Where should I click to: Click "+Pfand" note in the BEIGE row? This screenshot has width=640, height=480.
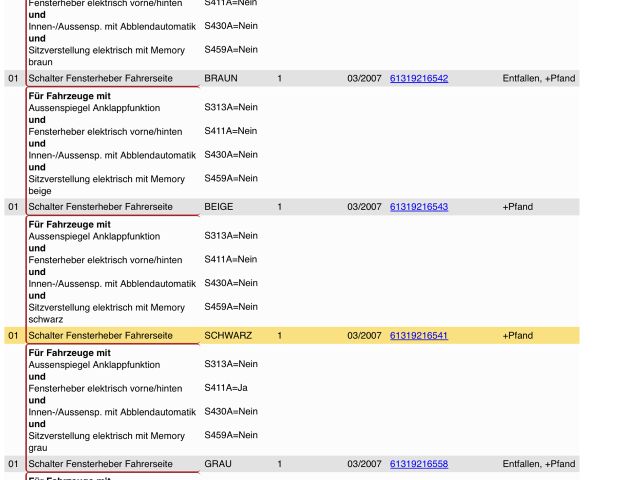tap(517, 207)
